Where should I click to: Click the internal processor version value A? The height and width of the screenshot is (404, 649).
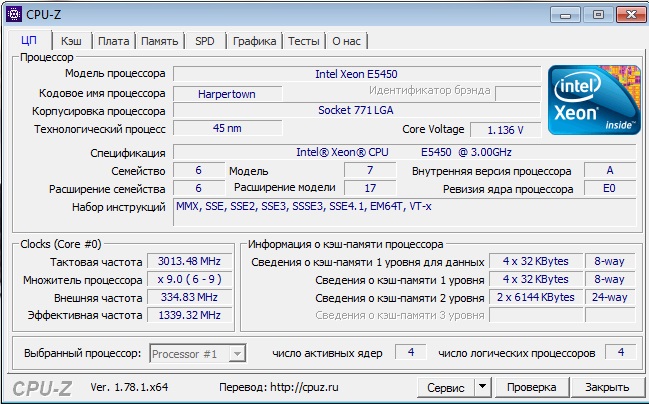610,170
